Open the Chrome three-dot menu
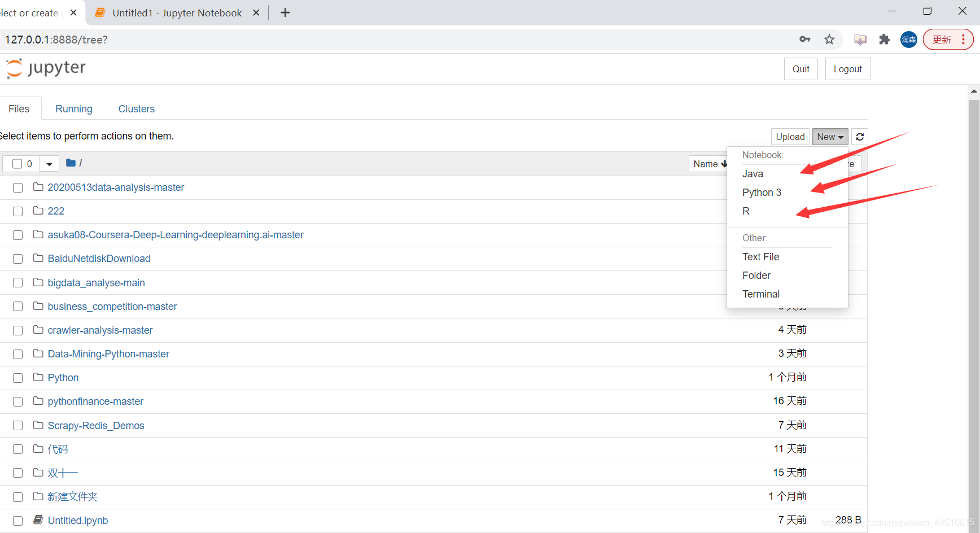980x533 pixels. (963, 40)
